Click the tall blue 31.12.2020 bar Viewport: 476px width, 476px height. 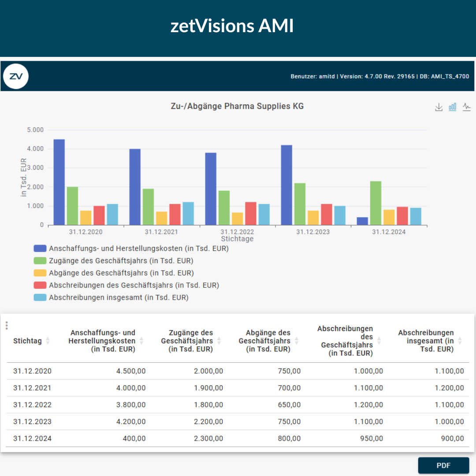pyautogui.click(x=59, y=182)
